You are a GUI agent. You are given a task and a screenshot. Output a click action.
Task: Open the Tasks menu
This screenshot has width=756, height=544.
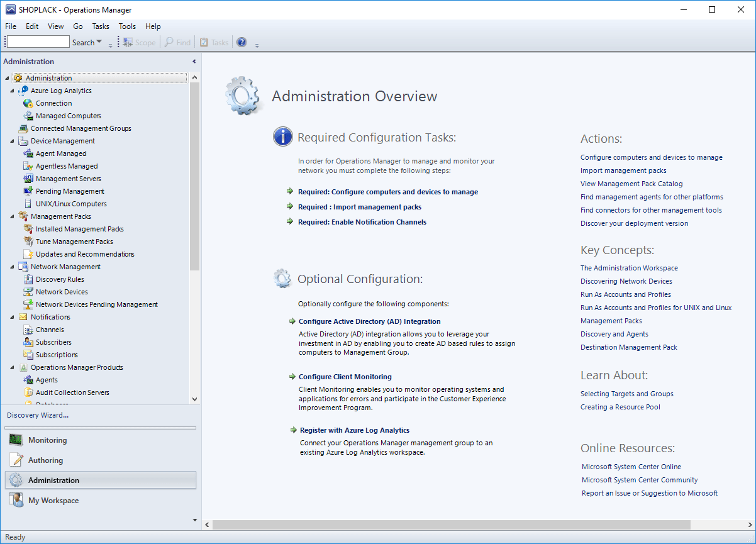pos(101,26)
